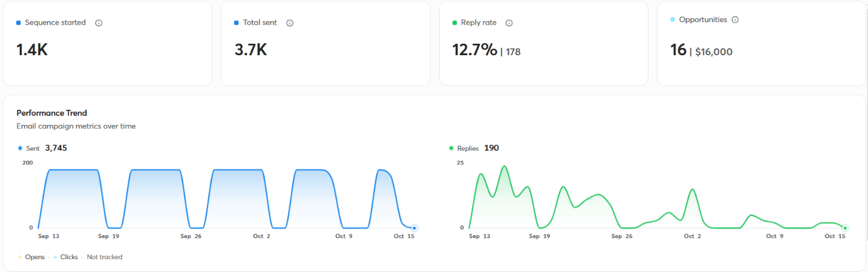Click Sep 19 label on Replies chart
This screenshot has width=868, height=273.
[539, 236]
